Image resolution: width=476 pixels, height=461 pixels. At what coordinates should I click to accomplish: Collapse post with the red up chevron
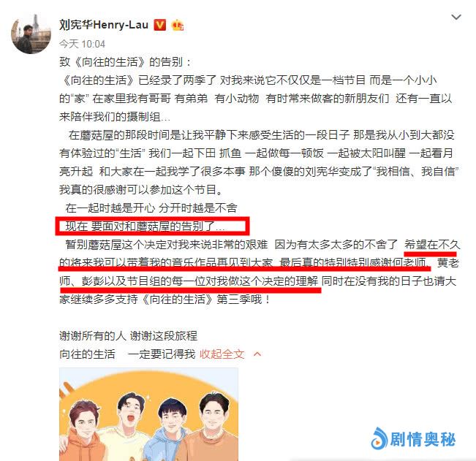coord(257,354)
